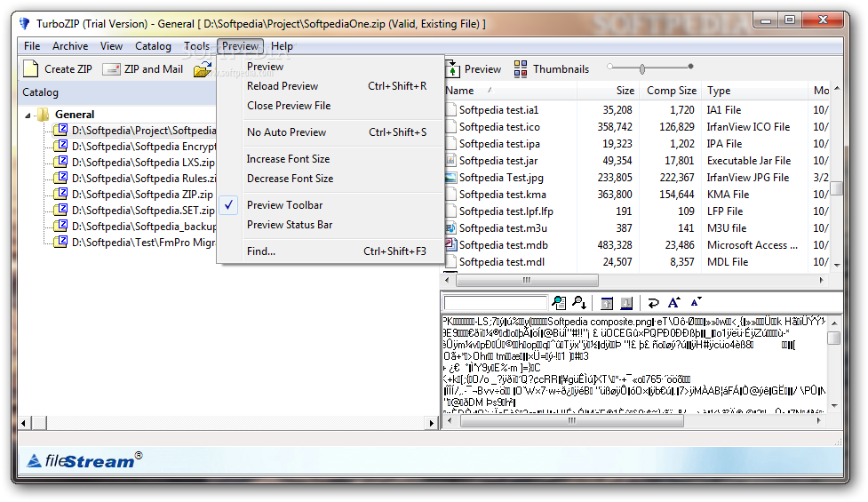Image resolution: width=868 pixels, height=502 pixels.
Task: Open the File menu
Action: pyautogui.click(x=32, y=46)
